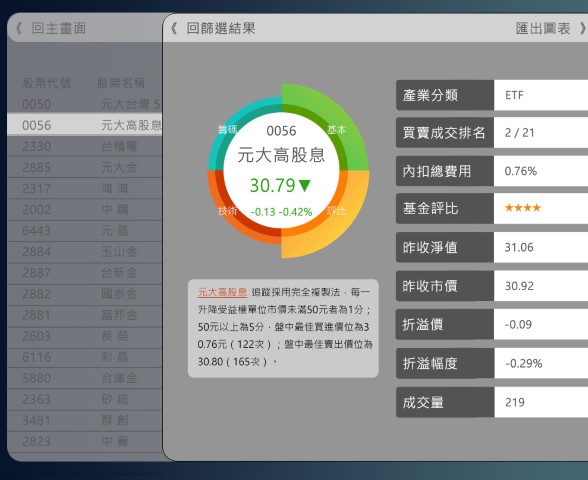Select stock 0050 元大台灣 row
This screenshot has height=480, width=588.
pyautogui.click(x=85, y=104)
